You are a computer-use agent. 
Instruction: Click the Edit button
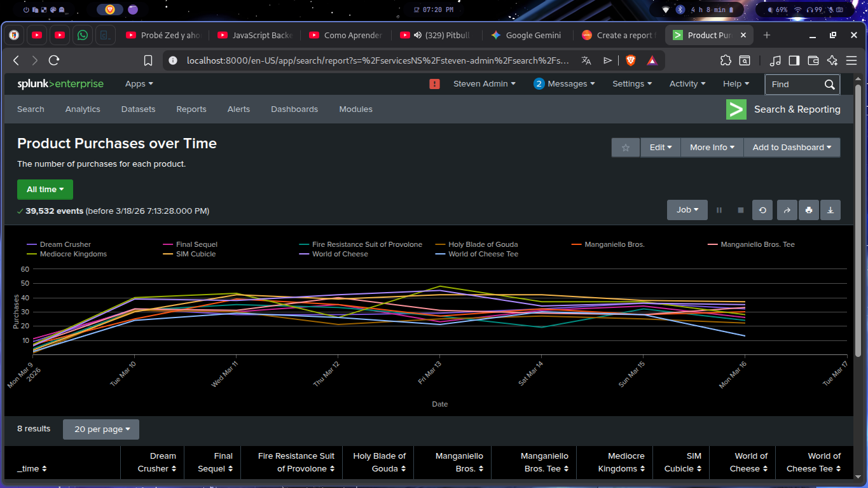click(660, 148)
